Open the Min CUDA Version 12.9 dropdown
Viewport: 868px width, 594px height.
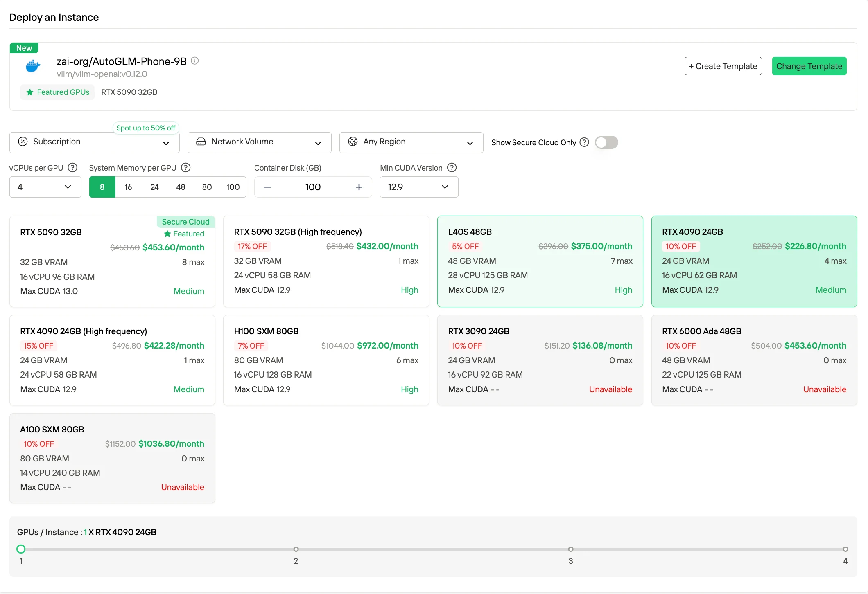[x=419, y=187]
